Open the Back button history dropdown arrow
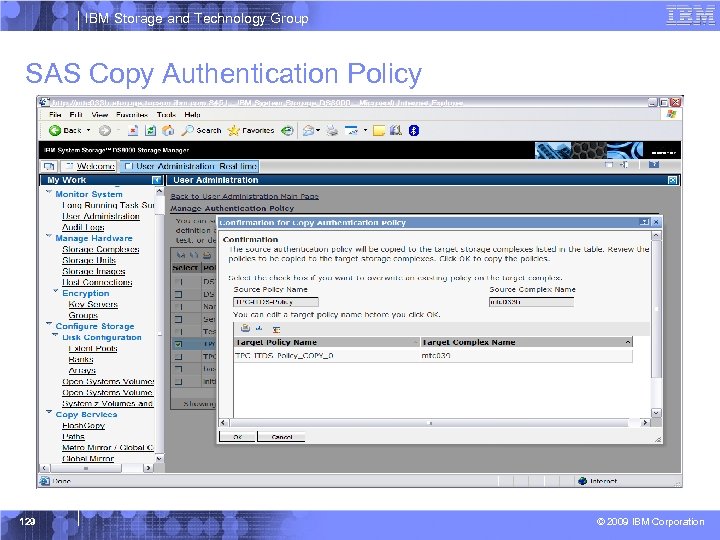This screenshot has width=720, height=540. pos(89,131)
